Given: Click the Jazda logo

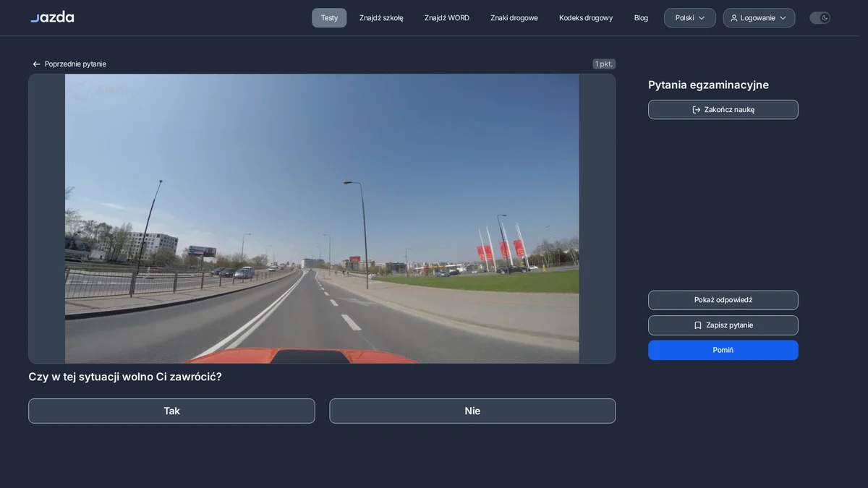Looking at the screenshot, I should click(x=52, y=17).
